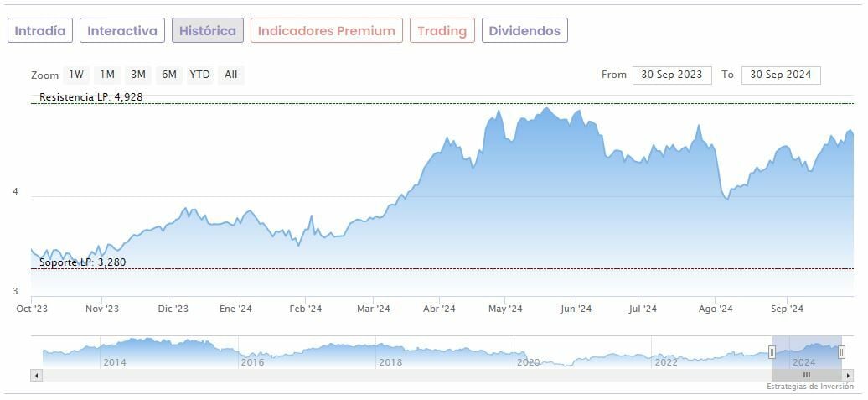Click the scrollbar left arrow
This screenshot has width=868, height=400.
coord(36,375)
